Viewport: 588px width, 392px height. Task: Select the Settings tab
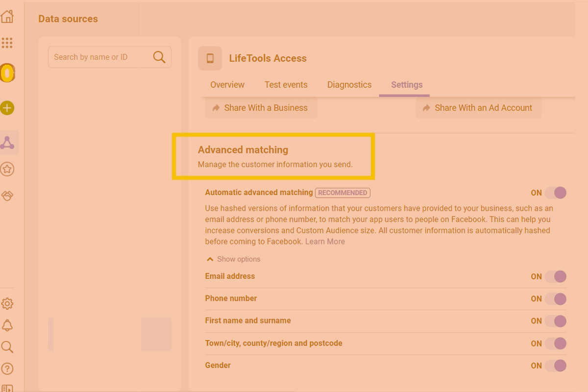click(407, 85)
